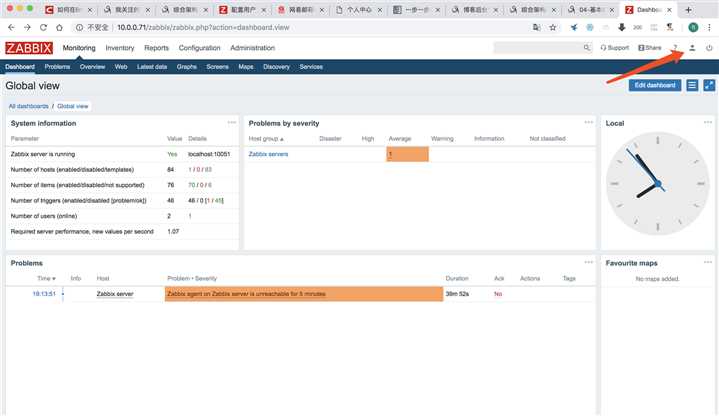Screen dimensions: 719x416
Task: Open the Configuration menu
Action: tap(199, 48)
